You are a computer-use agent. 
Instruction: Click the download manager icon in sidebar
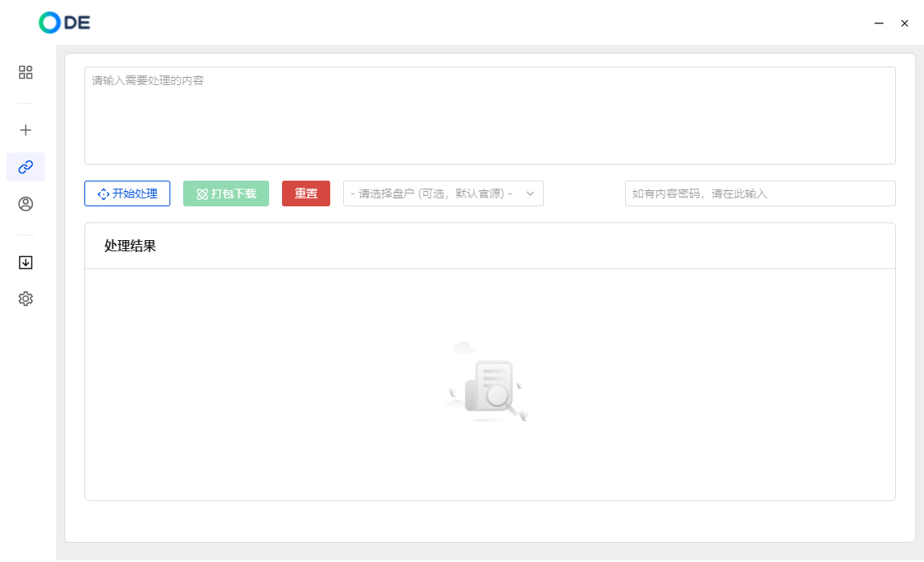click(x=25, y=262)
